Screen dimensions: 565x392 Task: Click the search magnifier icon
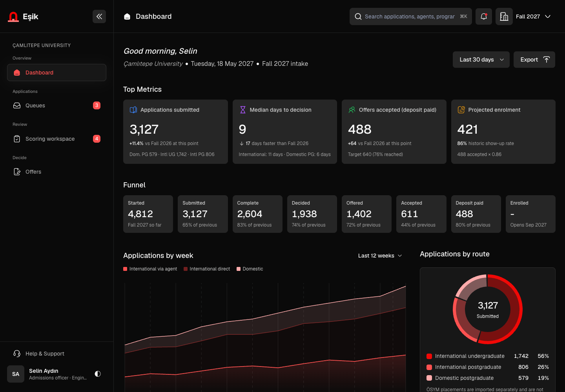tap(358, 16)
